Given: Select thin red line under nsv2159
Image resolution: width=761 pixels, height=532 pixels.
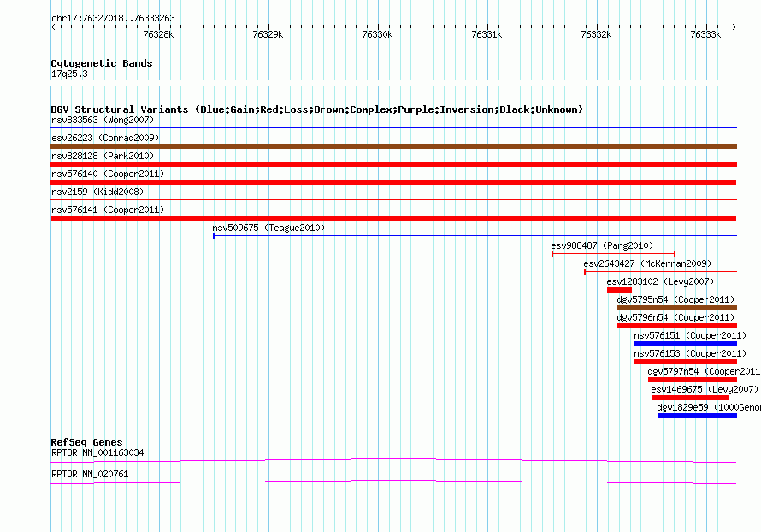Looking at the screenshot, I should (x=393, y=200).
